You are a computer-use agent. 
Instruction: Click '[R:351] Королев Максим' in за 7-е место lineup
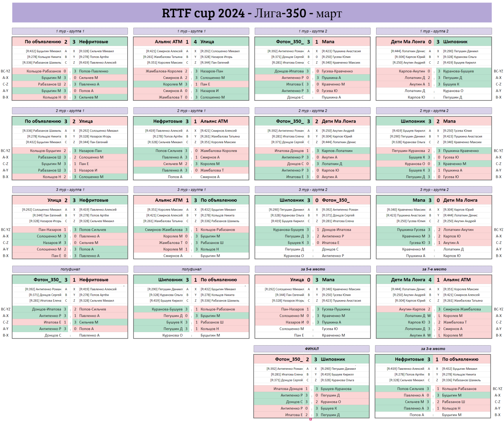(461, 289)
